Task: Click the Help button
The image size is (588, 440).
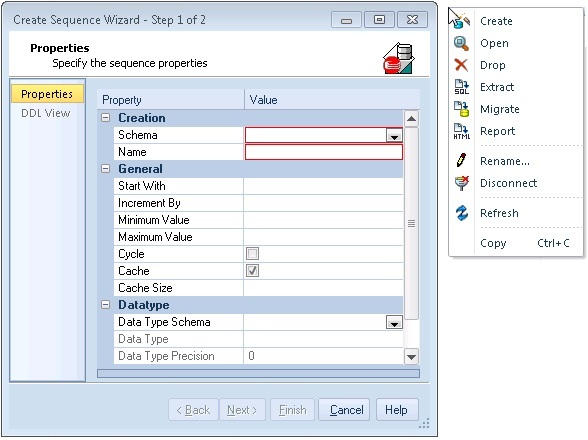Action: (x=397, y=410)
